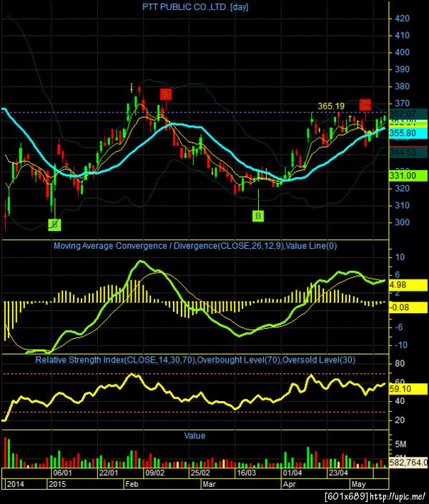Screen dimensions: 429x504
Task: Click the 25/02 date label
Action: click(200, 473)
